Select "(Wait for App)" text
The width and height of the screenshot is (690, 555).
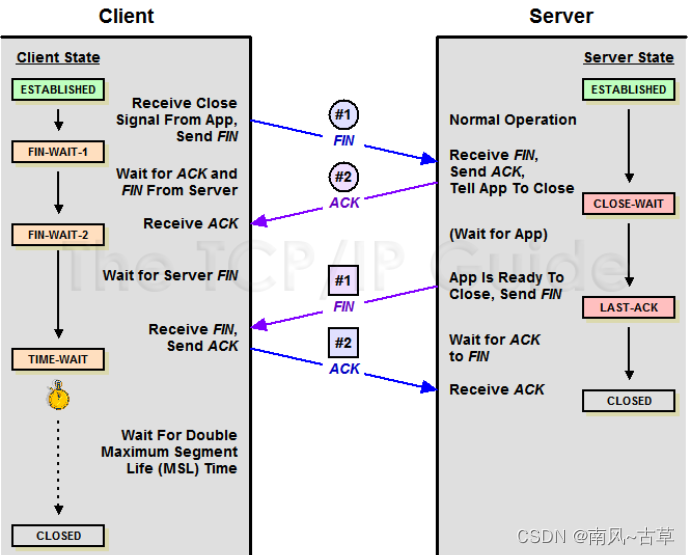(x=499, y=234)
